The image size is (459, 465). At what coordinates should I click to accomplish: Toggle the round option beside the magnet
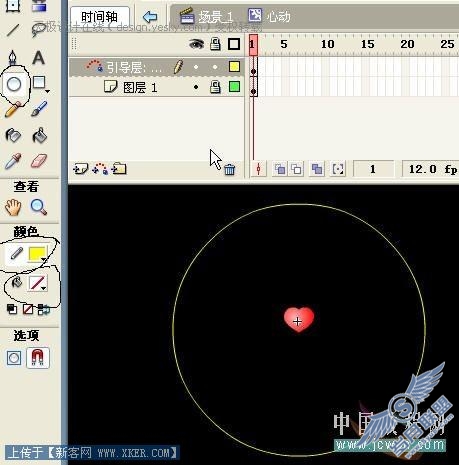14,358
